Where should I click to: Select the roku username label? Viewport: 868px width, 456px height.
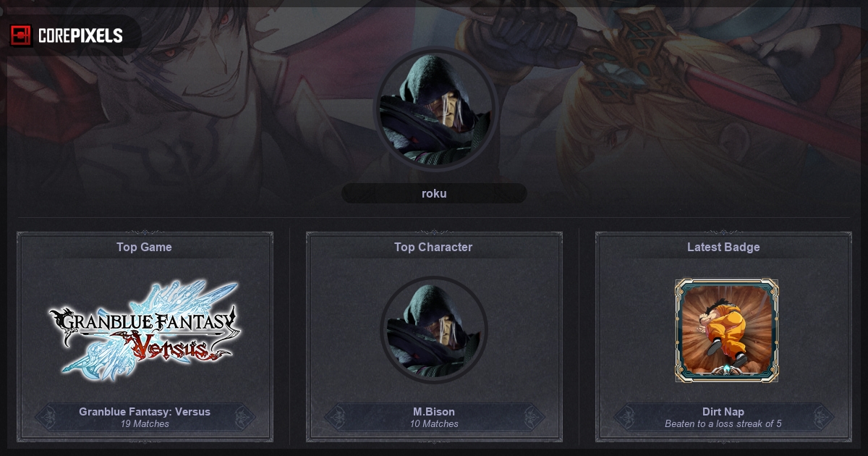(x=434, y=193)
